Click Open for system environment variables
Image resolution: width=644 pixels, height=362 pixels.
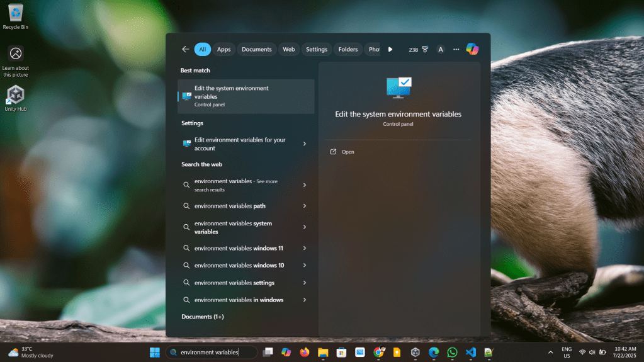point(347,152)
